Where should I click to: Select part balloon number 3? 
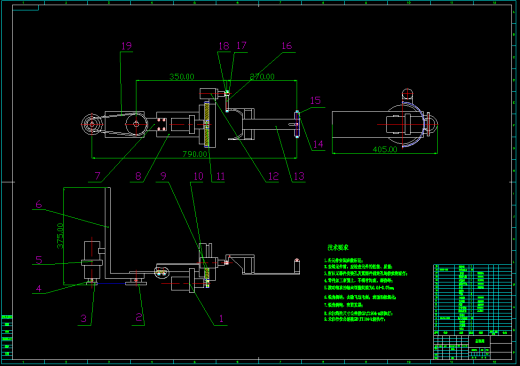[84, 319]
